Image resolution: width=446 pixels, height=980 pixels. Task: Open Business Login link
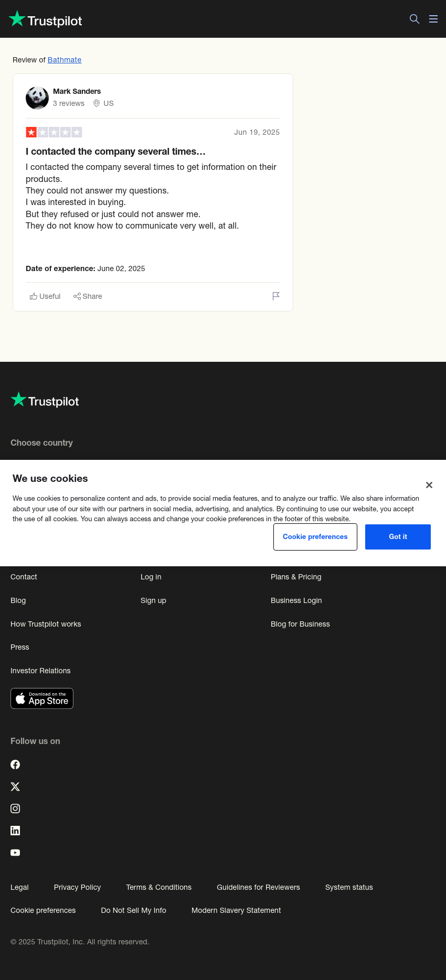coord(296,600)
